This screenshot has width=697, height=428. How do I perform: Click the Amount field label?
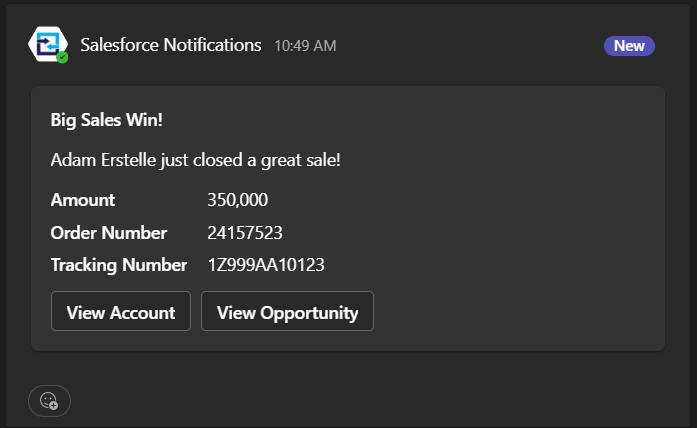pyautogui.click(x=83, y=200)
